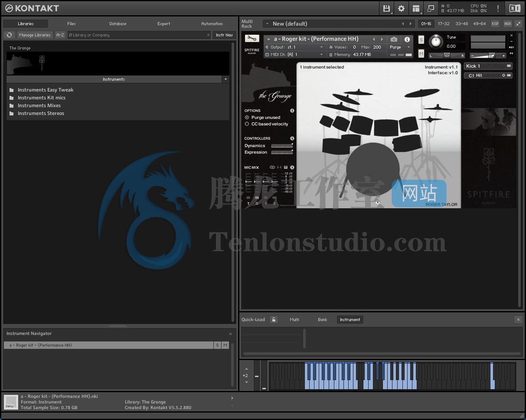
Task: Open the Libraries tab
Action: (x=26, y=24)
